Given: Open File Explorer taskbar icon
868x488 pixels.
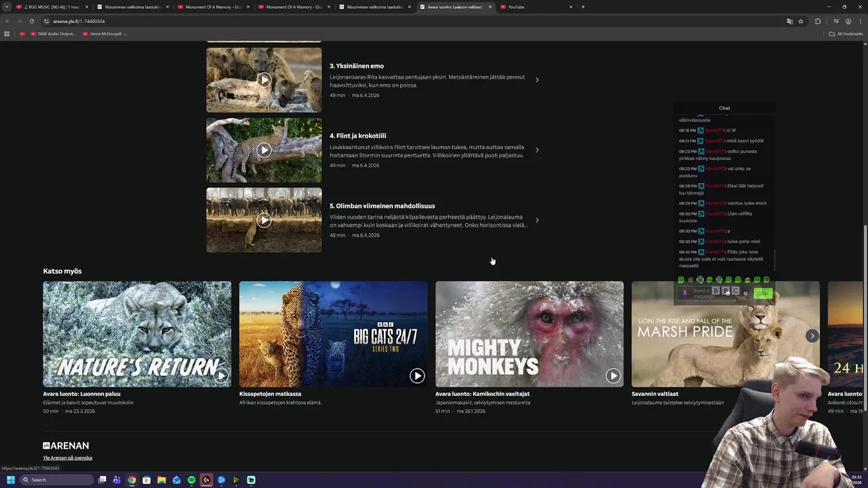Looking at the screenshot, I should tap(161, 480).
